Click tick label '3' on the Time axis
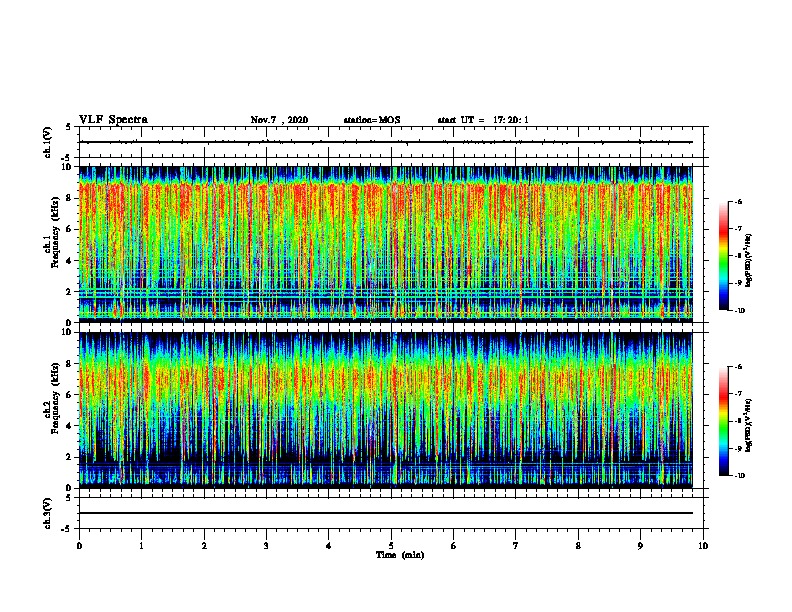 click(266, 546)
